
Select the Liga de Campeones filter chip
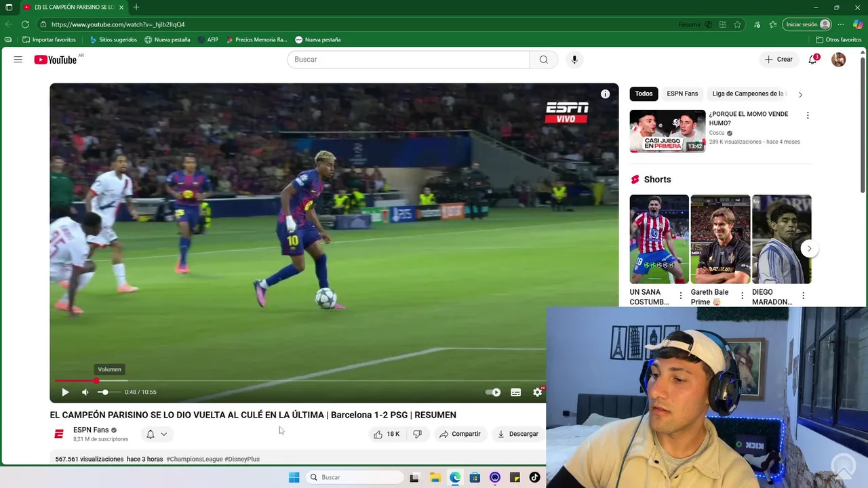click(749, 94)
